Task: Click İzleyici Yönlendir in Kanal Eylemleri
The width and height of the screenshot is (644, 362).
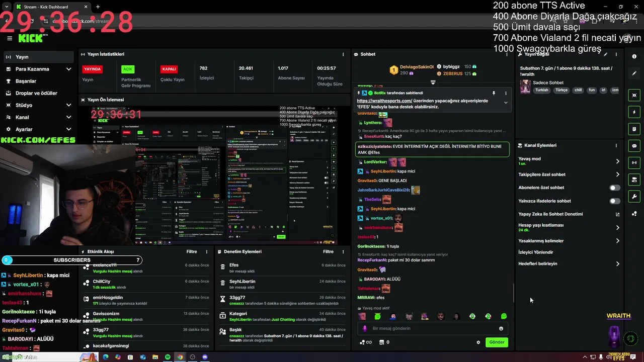Action: pyautogui.click(x=536, y=252)
